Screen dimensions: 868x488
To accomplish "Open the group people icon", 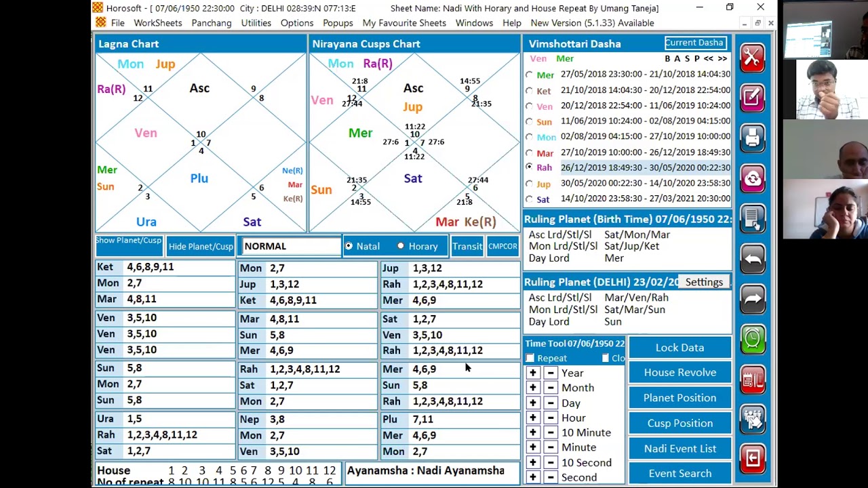I will [x=752, y=419].
